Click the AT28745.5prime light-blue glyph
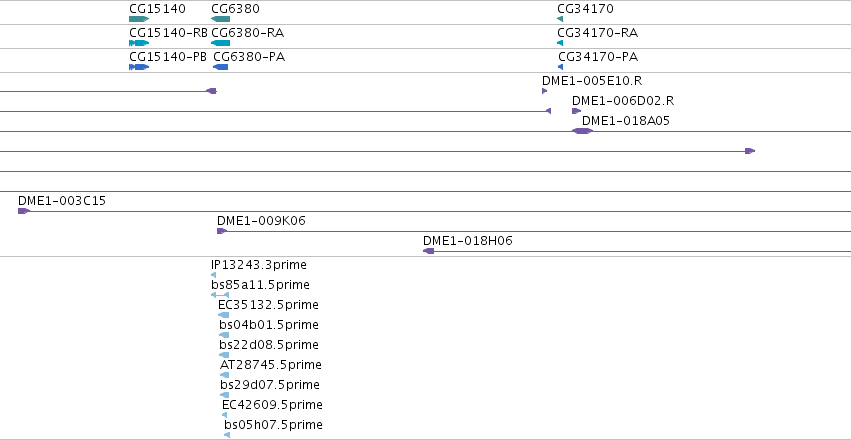The height and width of the screenshot is (440, 851). point(224,375)
